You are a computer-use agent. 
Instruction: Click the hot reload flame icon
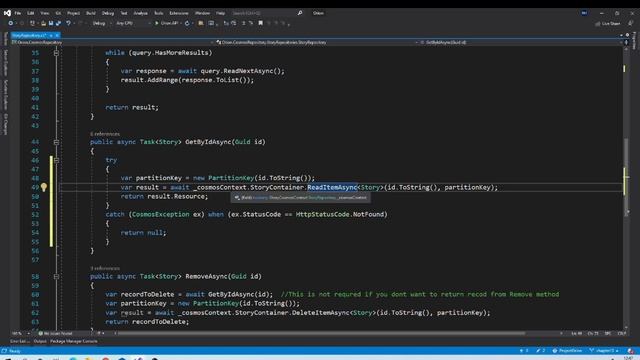click(x=187, y=23)
